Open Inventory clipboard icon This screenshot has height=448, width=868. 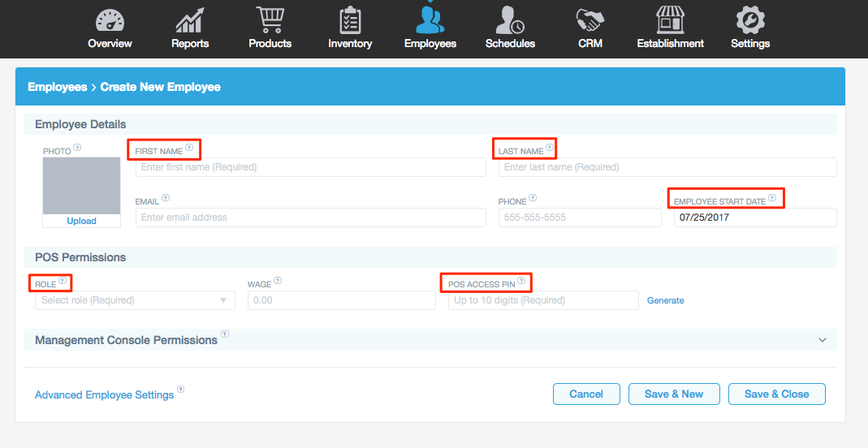tap(350, 20)
